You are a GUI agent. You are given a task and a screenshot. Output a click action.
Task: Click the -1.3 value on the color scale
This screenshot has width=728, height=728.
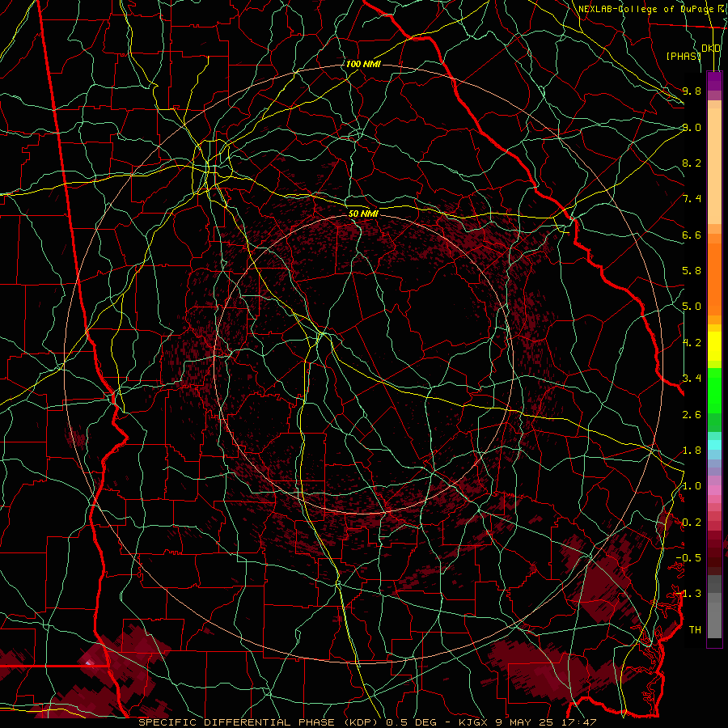(688, 594)
